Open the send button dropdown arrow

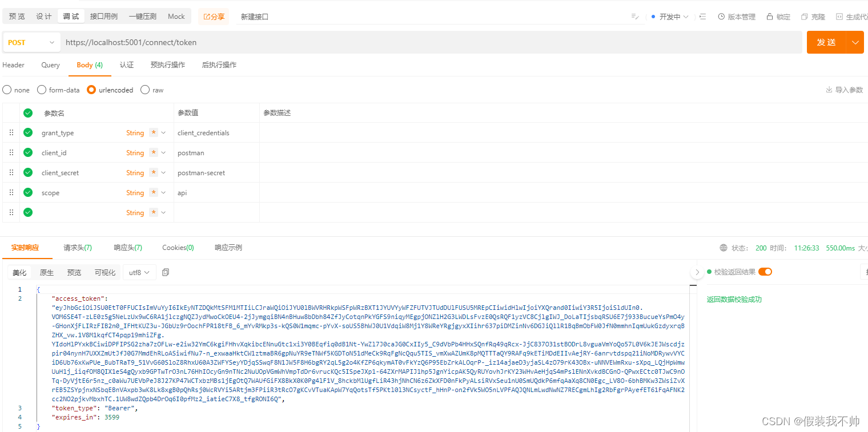[855, 42]
